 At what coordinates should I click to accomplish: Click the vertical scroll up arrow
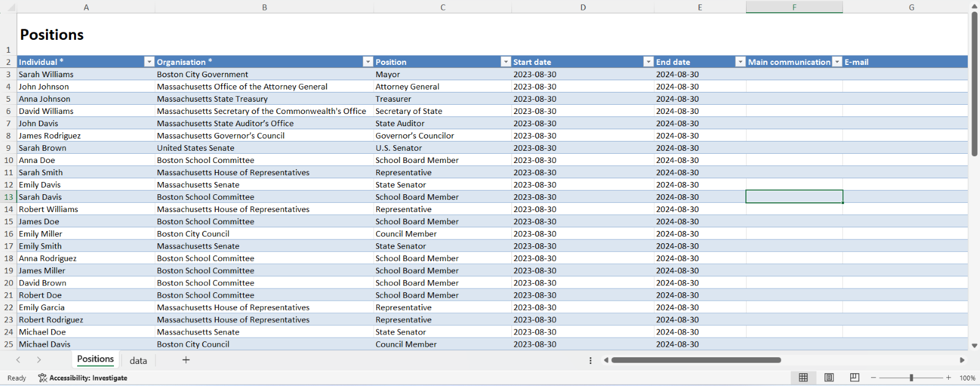[974, 6]
